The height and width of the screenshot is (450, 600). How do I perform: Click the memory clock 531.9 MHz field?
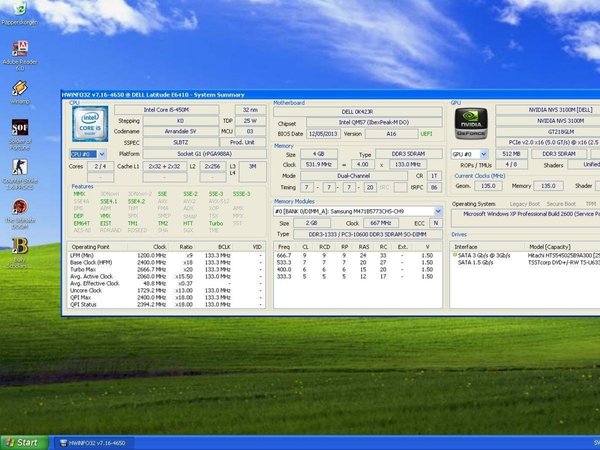click(x=318, y=165)
